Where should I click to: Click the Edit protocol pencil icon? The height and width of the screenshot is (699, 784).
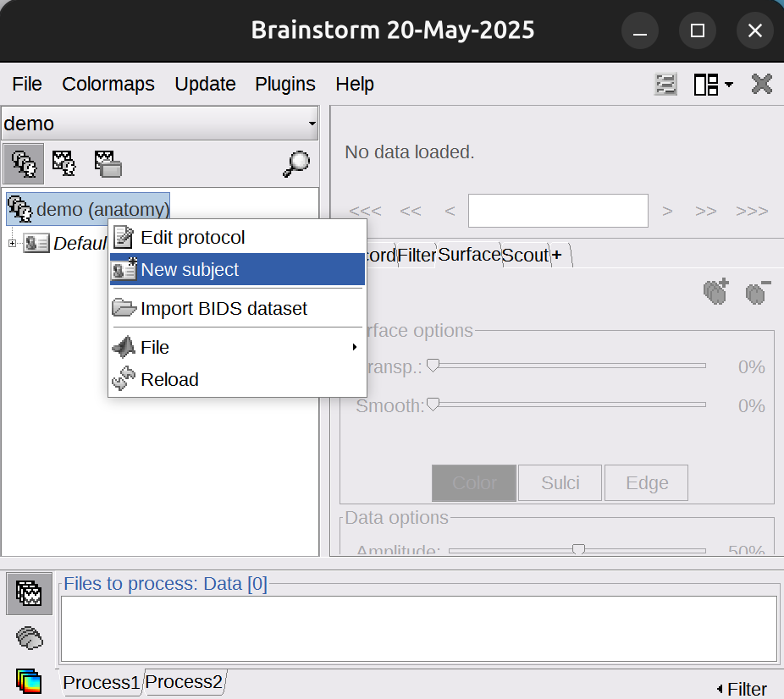124,237
